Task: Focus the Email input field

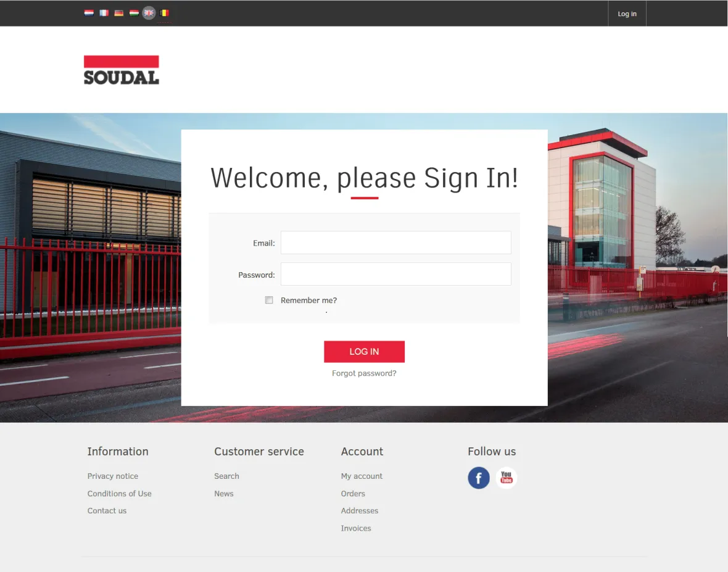Action: [x=396, y=242]
